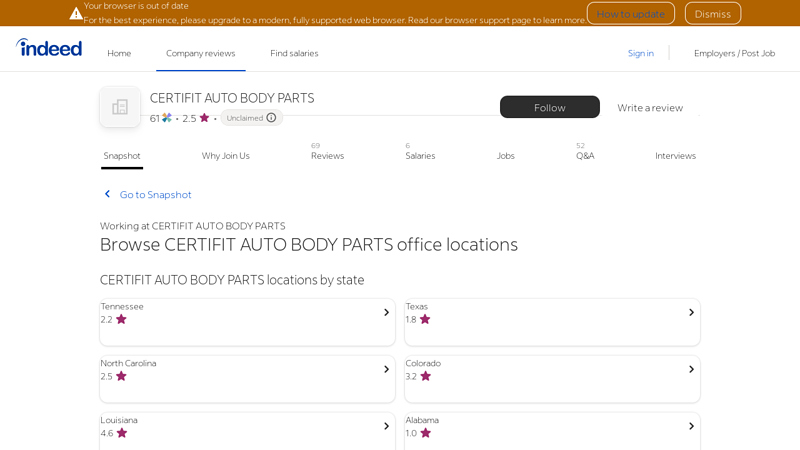
Task: Select the Louisiana state name
Action: coord(119,420)
